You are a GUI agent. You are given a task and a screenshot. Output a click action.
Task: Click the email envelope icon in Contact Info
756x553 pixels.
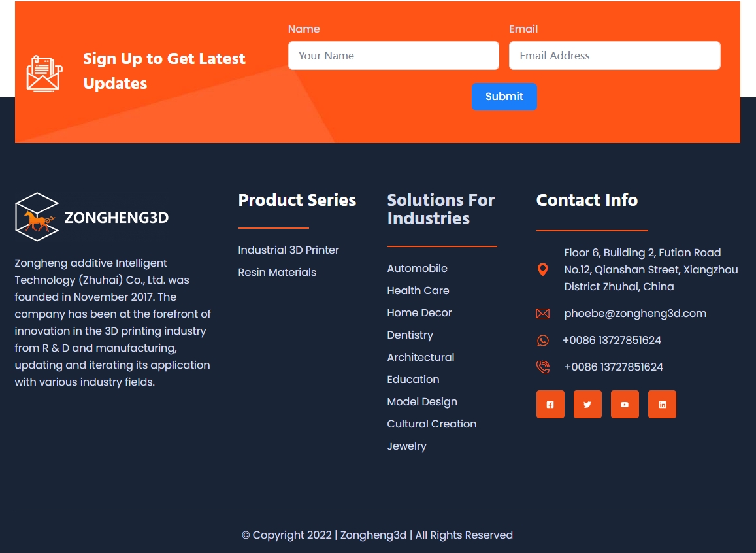click(x=543, y=314)
